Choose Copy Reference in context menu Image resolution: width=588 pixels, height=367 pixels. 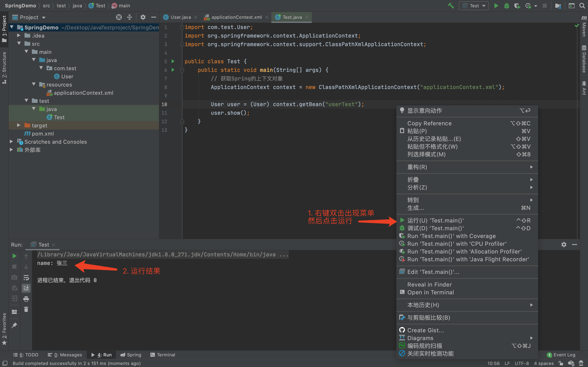tap(467, 123)
